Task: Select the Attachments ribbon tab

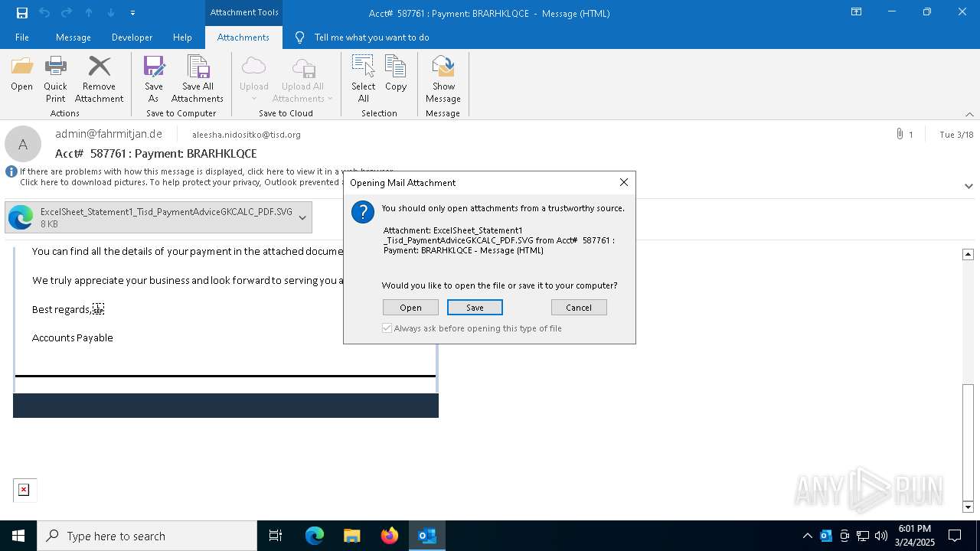Action: [243, 37]
